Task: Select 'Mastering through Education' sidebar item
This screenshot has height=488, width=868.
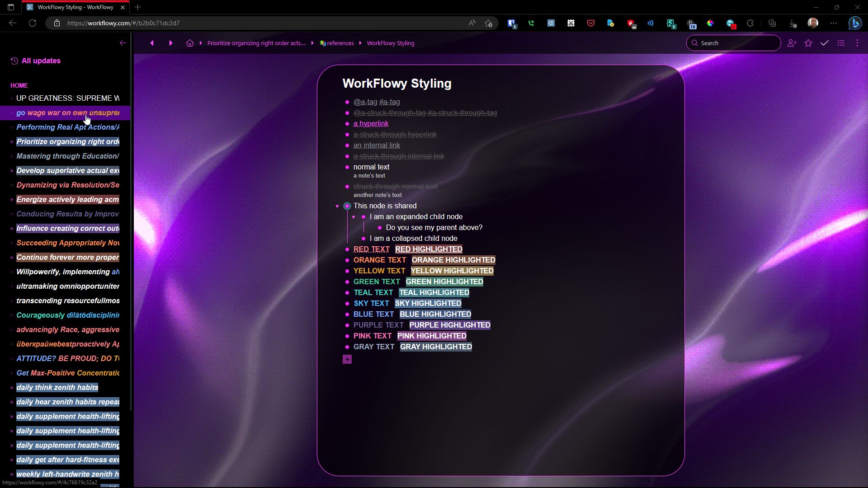Action: coord(68,156)
